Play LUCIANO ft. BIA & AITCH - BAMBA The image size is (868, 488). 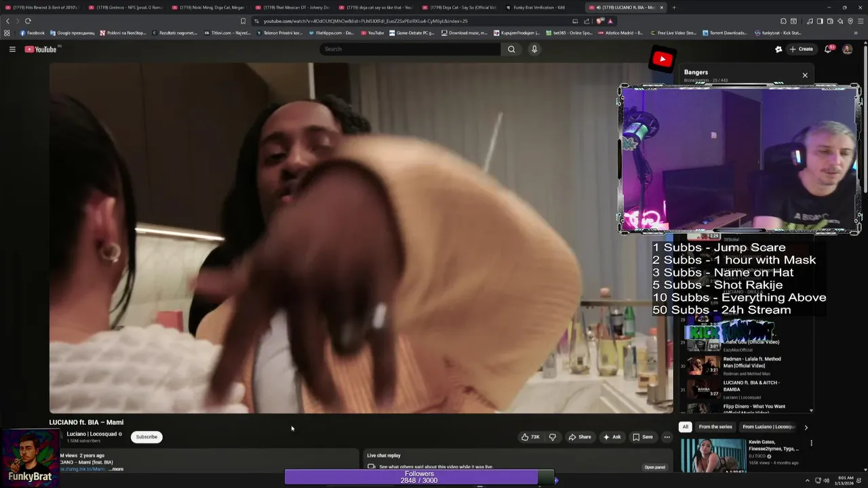tap(746, 388)
